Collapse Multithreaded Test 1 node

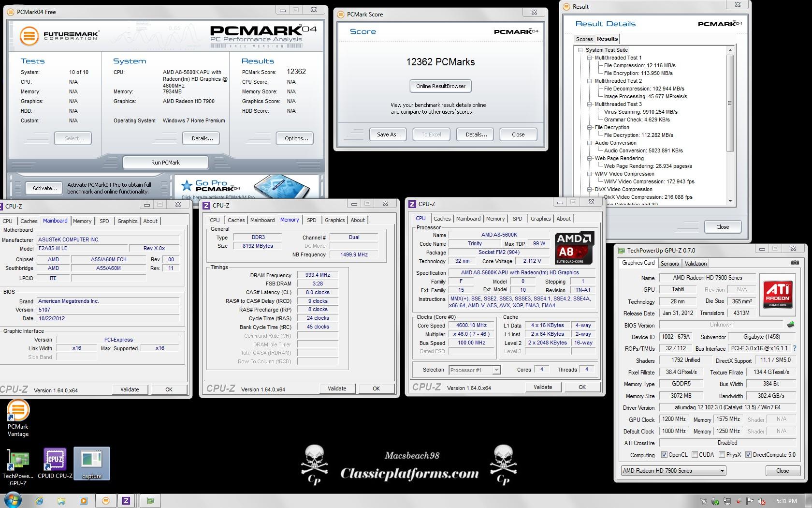590,58
